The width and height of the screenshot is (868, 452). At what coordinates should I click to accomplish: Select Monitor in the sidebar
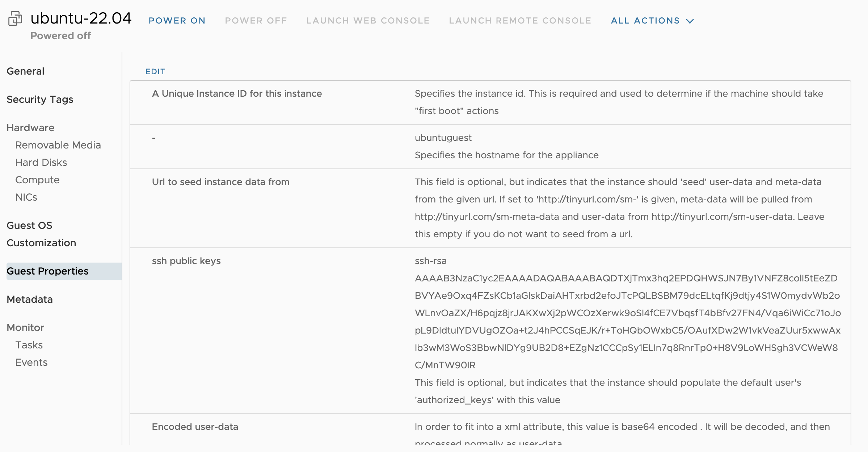coord(25,327)
